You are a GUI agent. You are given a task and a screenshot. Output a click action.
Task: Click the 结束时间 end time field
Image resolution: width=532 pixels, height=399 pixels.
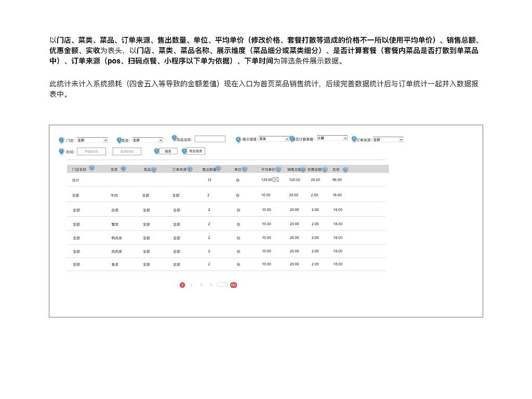pos(127,152)
